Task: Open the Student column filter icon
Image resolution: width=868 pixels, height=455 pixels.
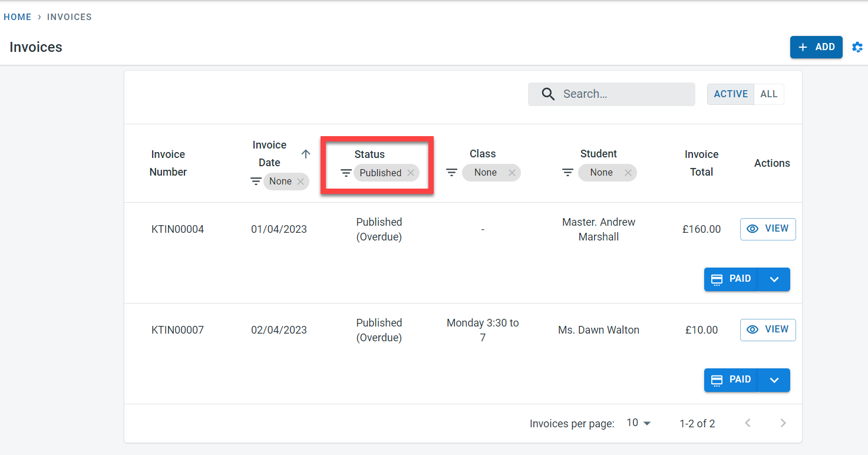Action: (x=567, y=173)
